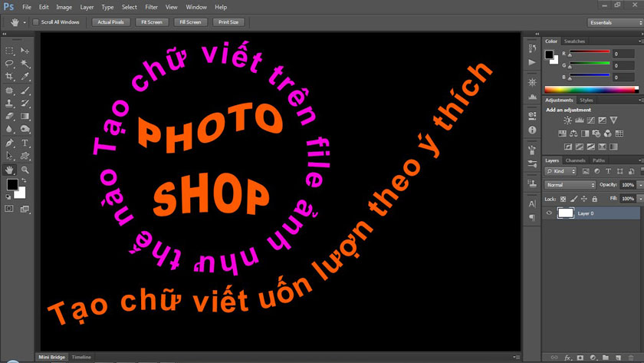Add a layer style with fx
The width and height of the screenshot is (644, 363).
pos(567,358)
